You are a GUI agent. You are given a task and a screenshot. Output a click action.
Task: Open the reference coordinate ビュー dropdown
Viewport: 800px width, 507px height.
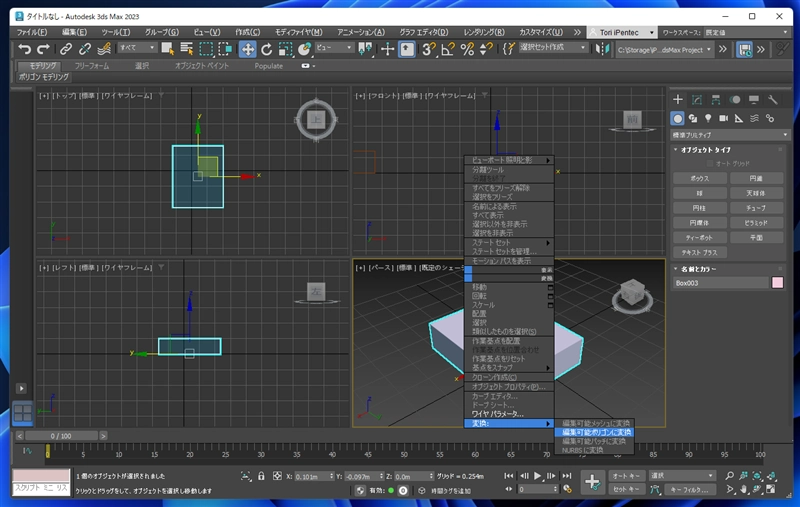[x=334, y=47]
